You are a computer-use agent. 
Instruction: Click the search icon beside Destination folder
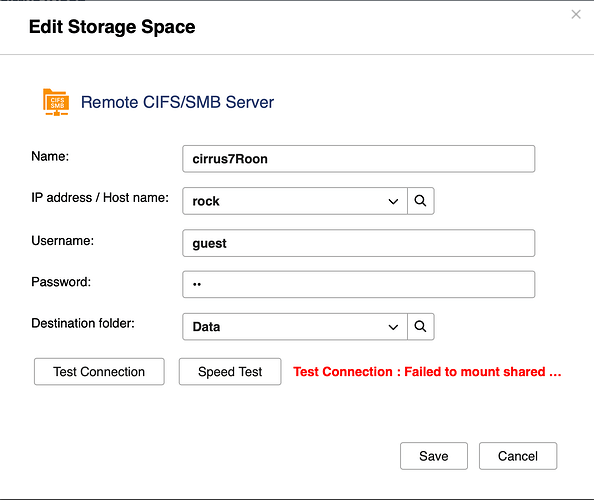tap(420, 327)
